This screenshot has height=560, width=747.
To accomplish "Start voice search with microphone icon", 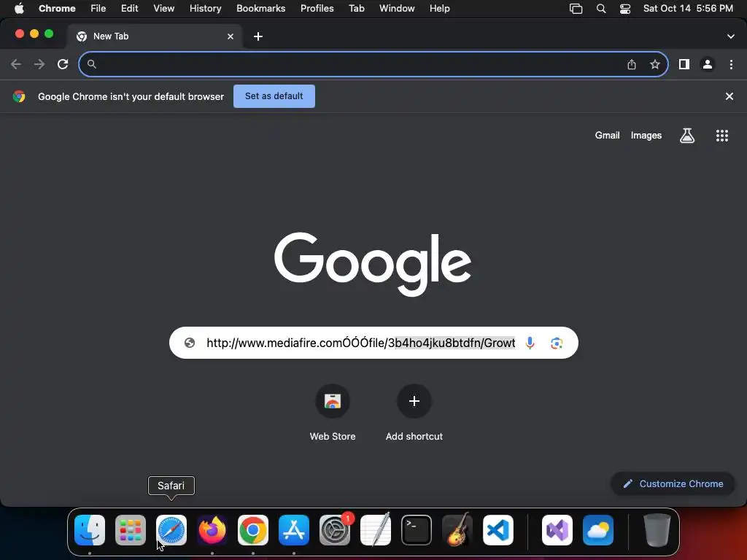I will coord(530,343).
